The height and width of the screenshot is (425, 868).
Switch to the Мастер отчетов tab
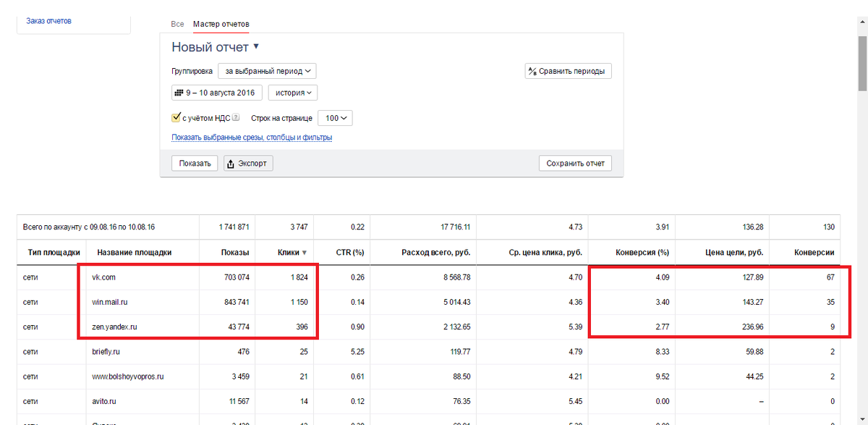(221, 24)
